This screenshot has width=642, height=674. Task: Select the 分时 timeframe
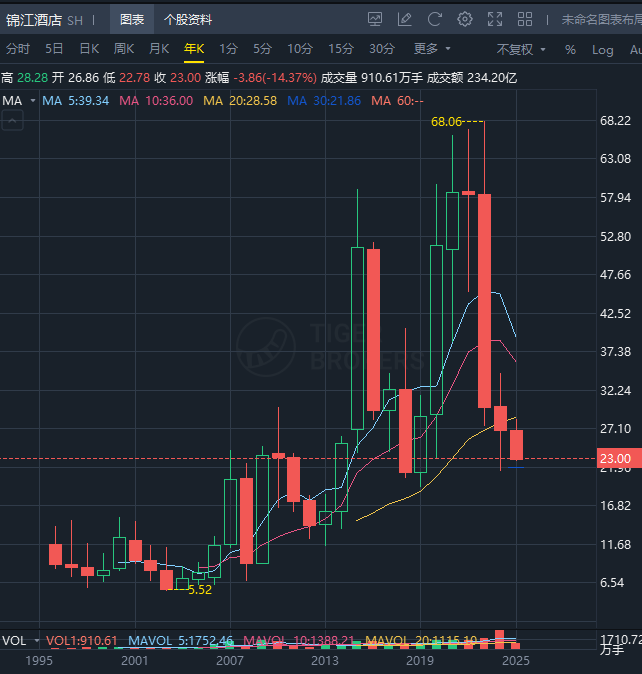(18, 49)
